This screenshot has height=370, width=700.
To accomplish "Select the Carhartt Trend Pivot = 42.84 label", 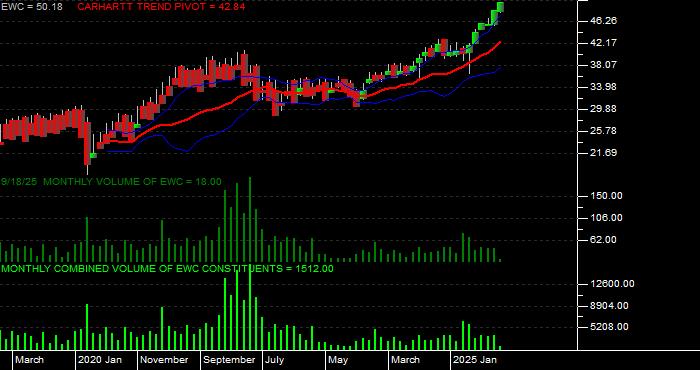I will click(x=161, y=7).
